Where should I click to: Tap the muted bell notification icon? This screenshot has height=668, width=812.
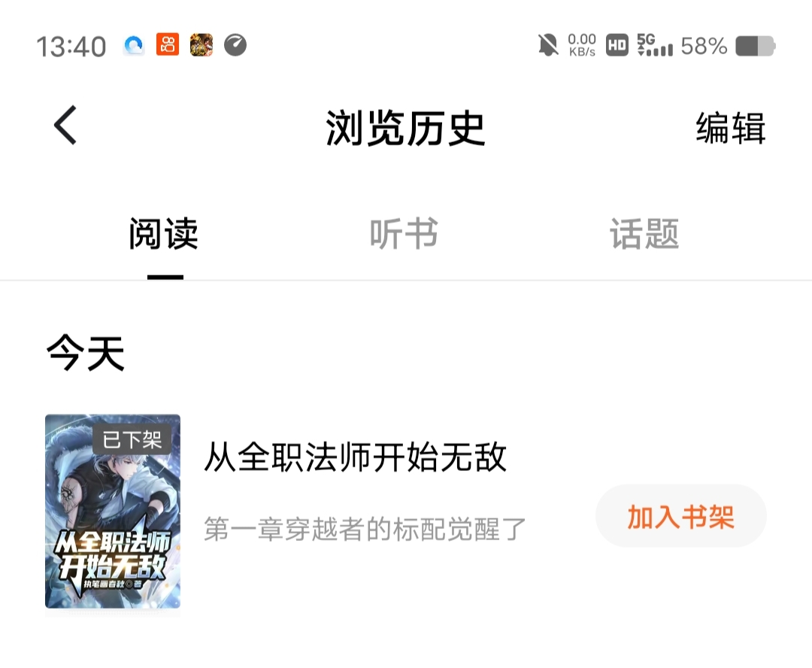point(548,45)
